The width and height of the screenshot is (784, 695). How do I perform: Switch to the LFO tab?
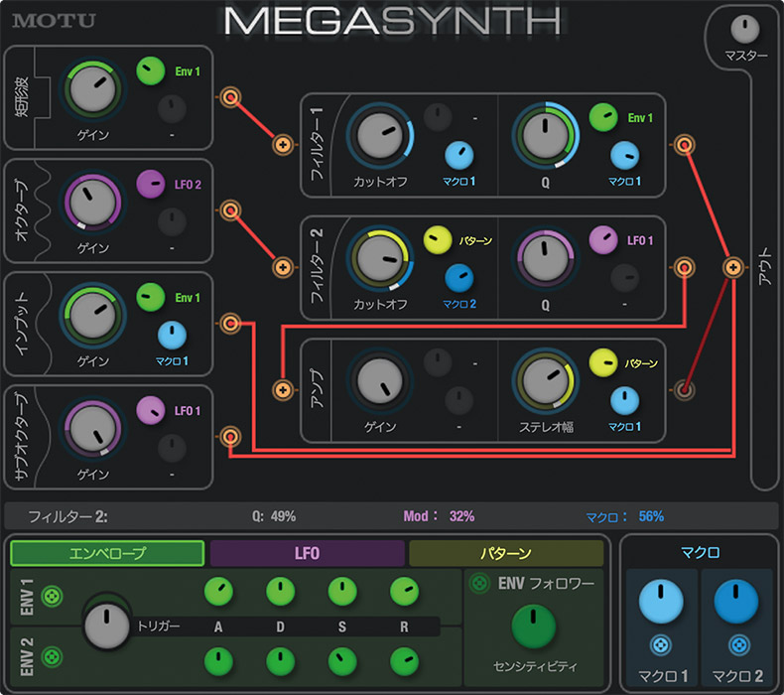click(307, 553)
